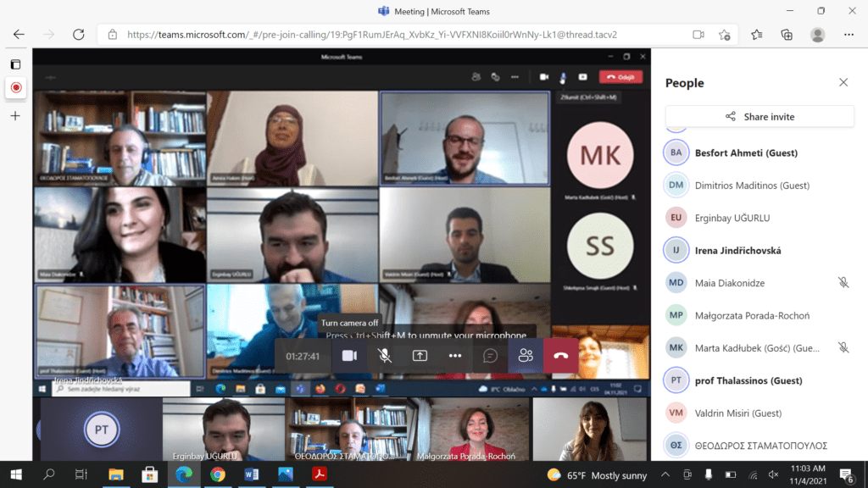868x488 pixels.
Task: Toggle system volume icon in tray
Action: click(x=773, y=474)
